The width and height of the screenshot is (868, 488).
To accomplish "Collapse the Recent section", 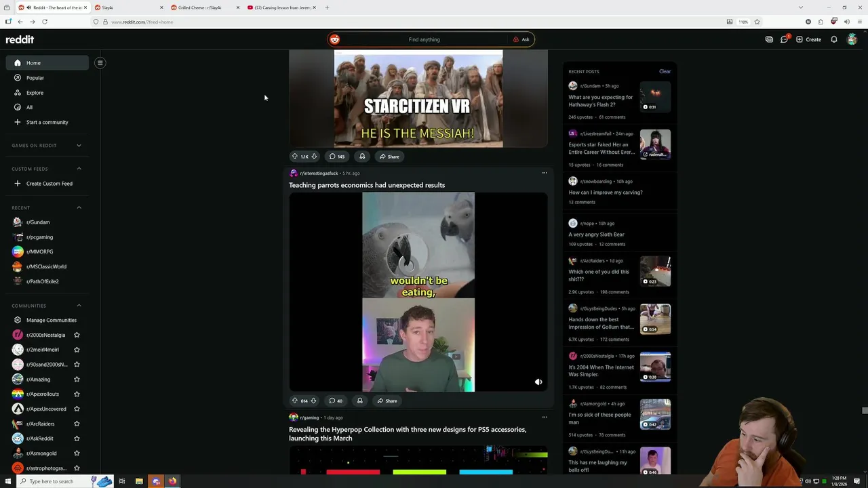I will point(79,207).
